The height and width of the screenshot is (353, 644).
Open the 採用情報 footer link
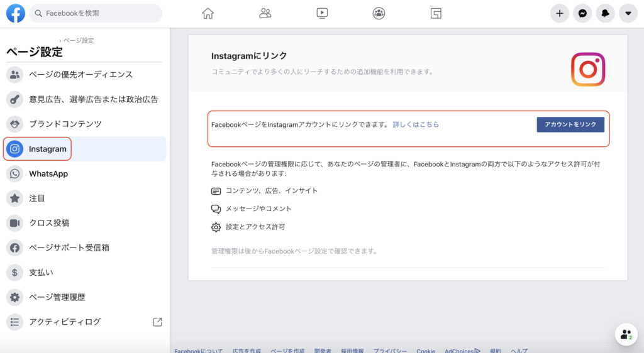pos(352,350)
